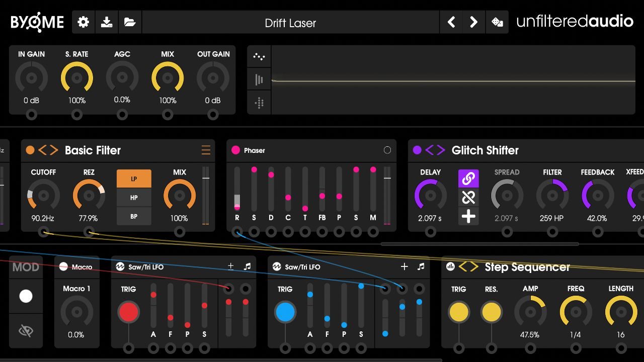644x362 pixels.
Task: Click the Step Sequencer yellow RES. button
Action: point(491,312)
